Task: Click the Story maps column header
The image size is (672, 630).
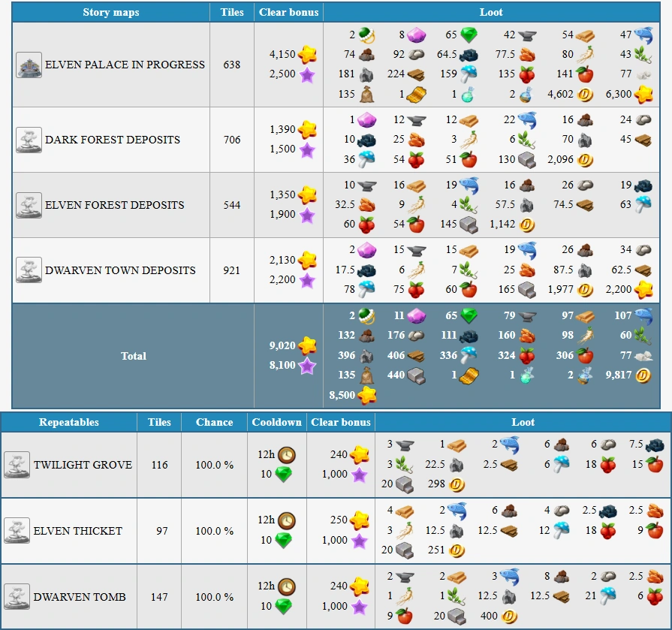Action: click(x=111, y=13)
